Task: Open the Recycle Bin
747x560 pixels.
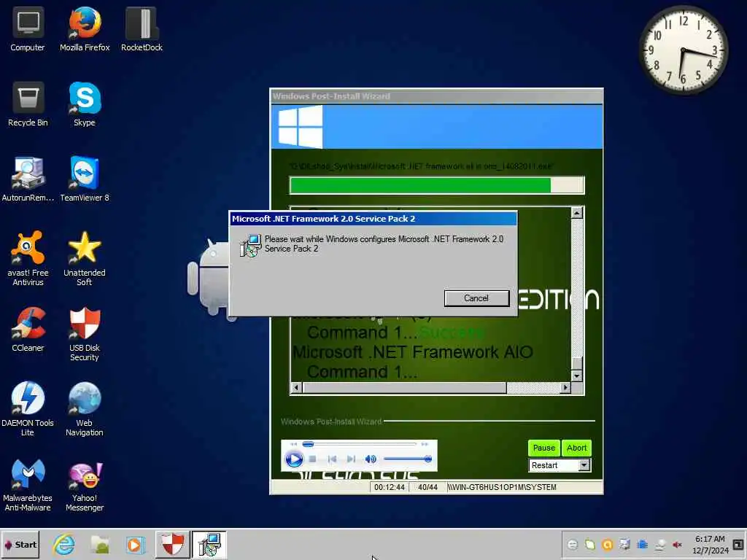Action: tap(28, 104)
